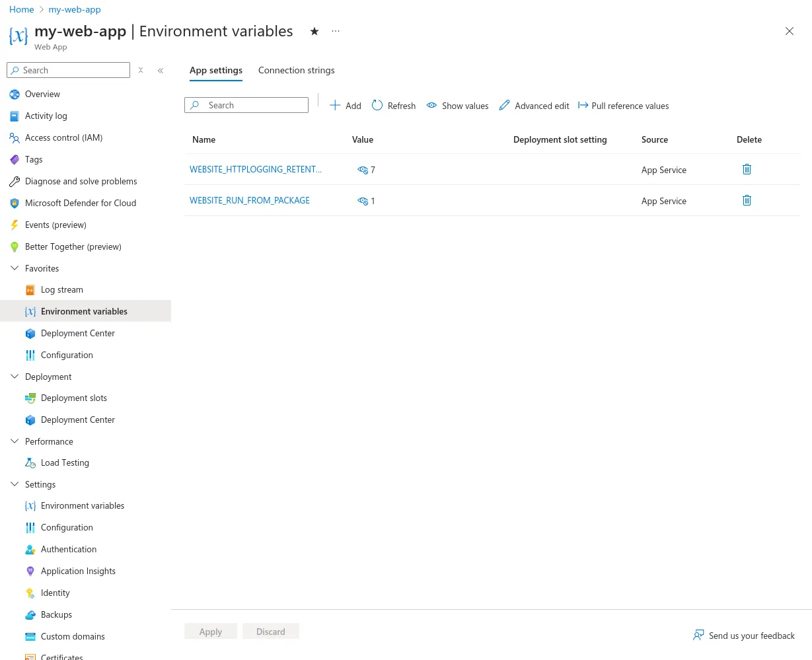Delete WEBSITE_HTTPLOGGING_RETENT setting via trash icon
812x660 pixels.
747,169
